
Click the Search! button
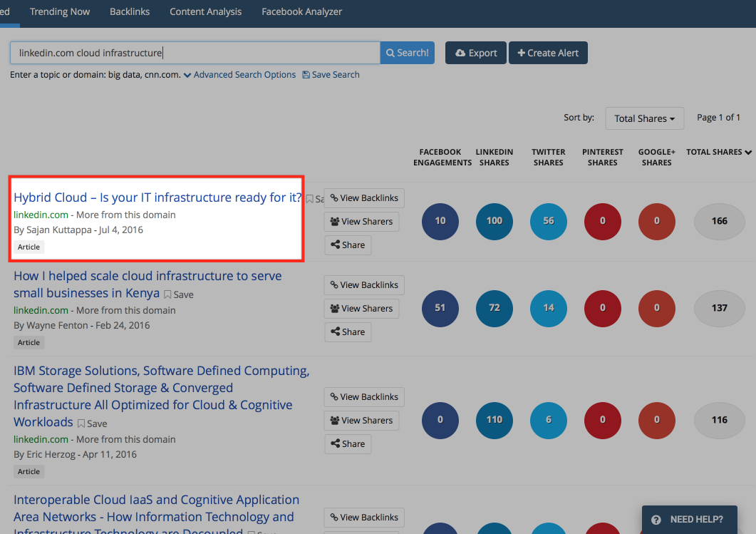click(x=408, y=53)
